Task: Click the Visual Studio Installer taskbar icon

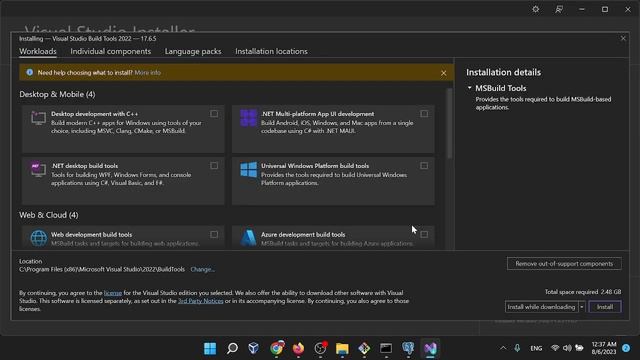Action: pyautogui.click(x=430, y=348)
